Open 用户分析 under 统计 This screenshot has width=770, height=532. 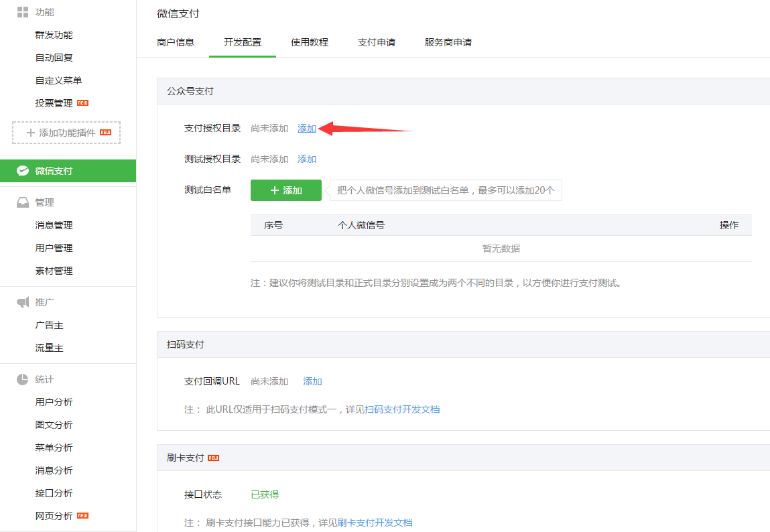tap(54, 402)
